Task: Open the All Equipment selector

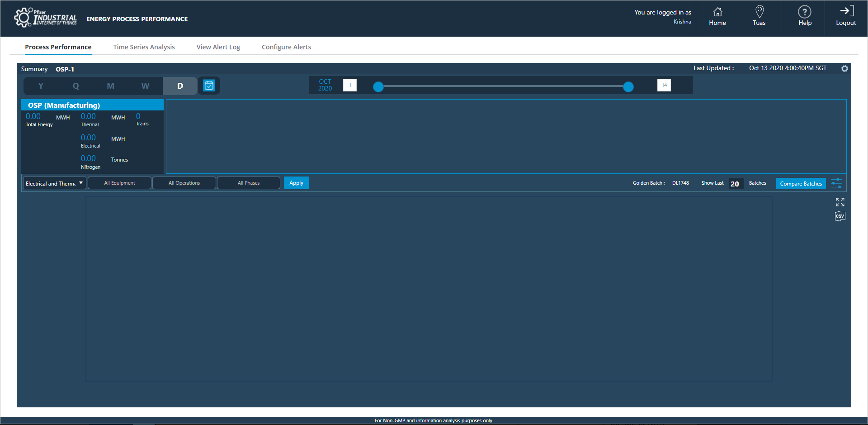Action: [x=119, y=183]
